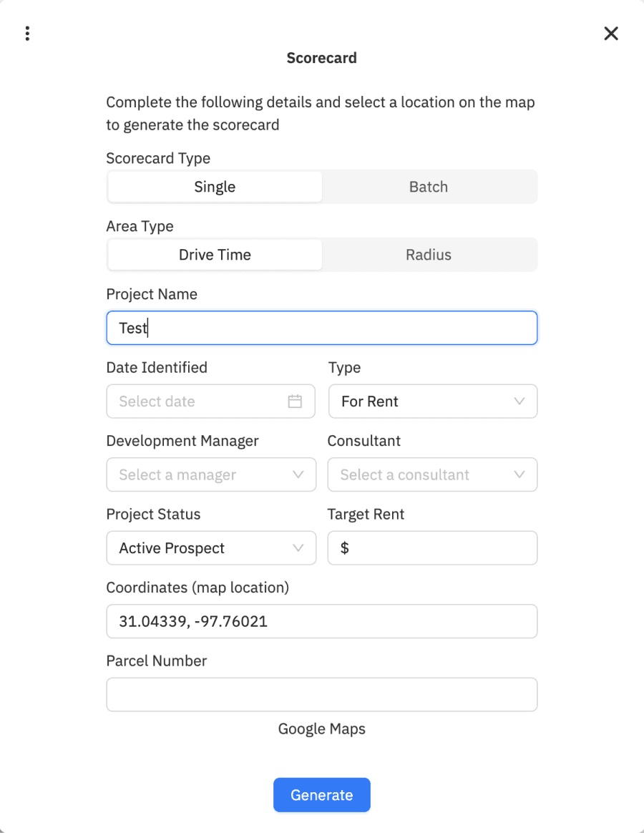Switch area type to Radius

click(429, 255)
